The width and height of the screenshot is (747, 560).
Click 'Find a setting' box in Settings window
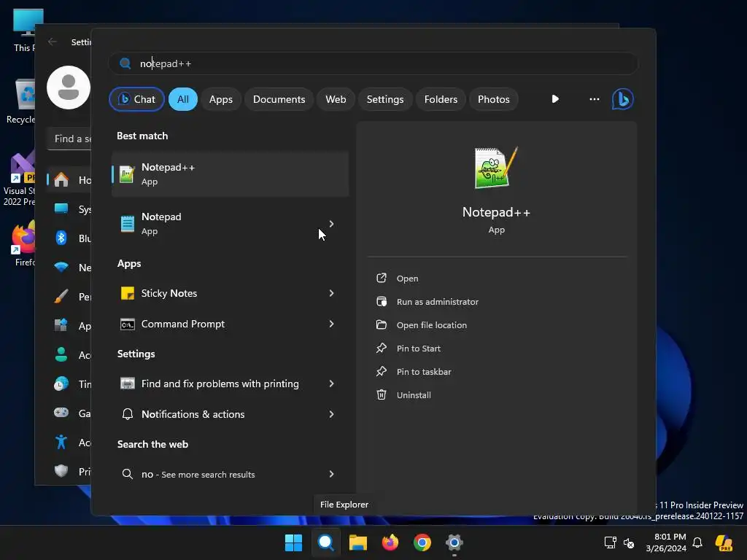[69, 139]
